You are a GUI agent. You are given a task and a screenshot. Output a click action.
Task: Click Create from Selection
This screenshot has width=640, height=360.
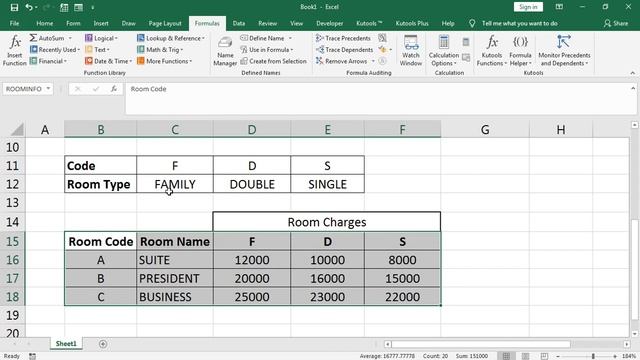tap(273, 61)
